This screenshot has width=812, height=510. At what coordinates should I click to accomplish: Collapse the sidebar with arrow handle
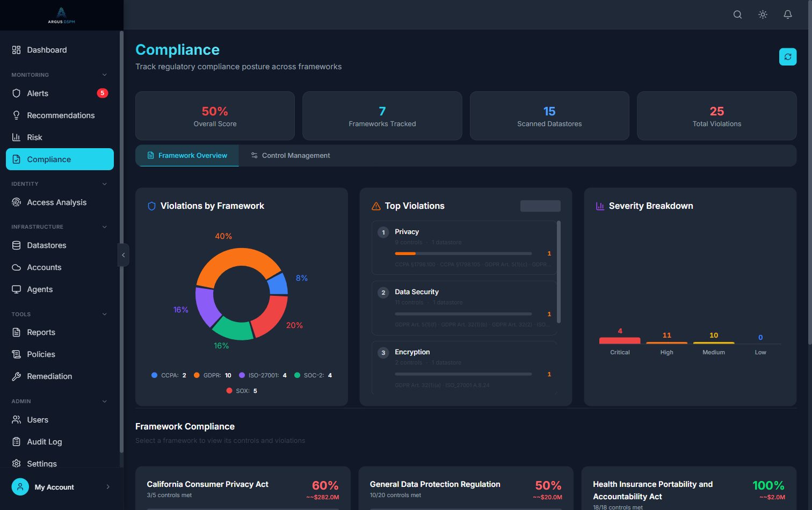point(124,255)
